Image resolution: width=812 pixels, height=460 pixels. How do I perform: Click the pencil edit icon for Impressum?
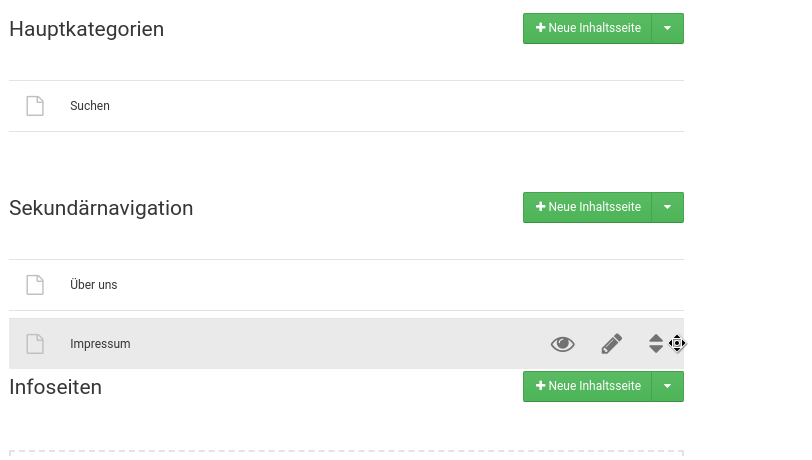point(611,344)
